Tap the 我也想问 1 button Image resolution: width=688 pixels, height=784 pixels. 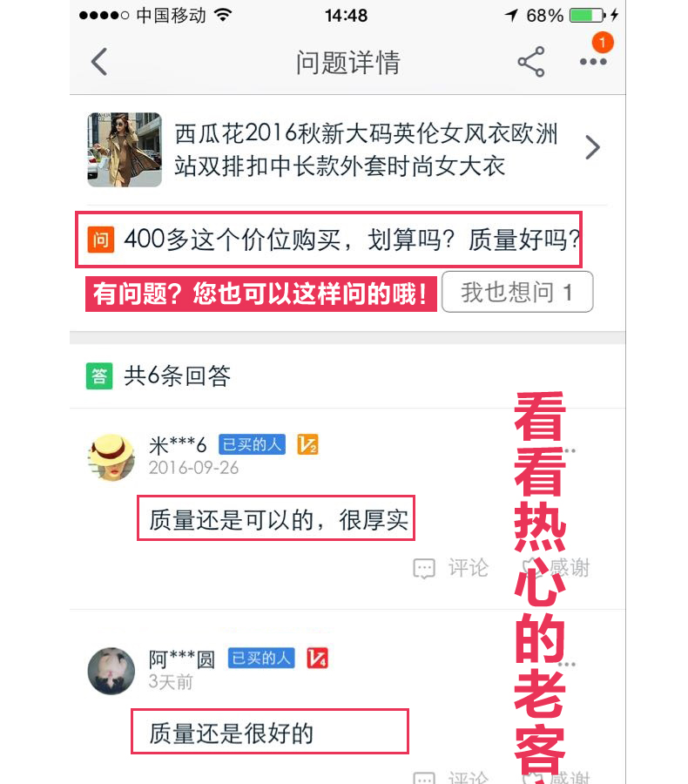pyautogui.click(x=517, y=292)
